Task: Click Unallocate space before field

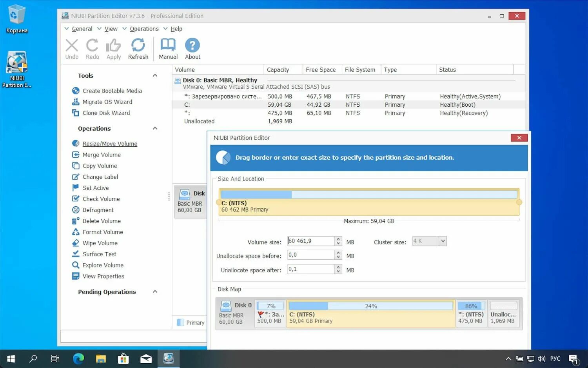Action: 311,255
